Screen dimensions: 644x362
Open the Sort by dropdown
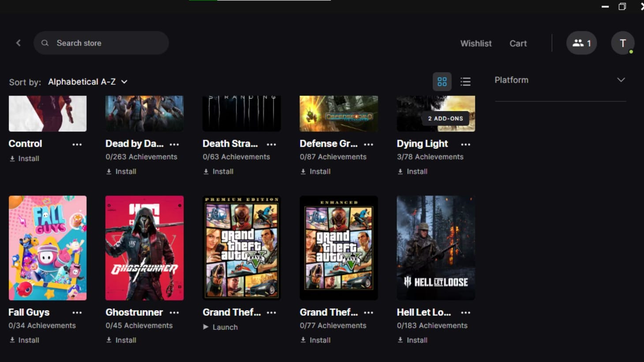click(87, 82)
